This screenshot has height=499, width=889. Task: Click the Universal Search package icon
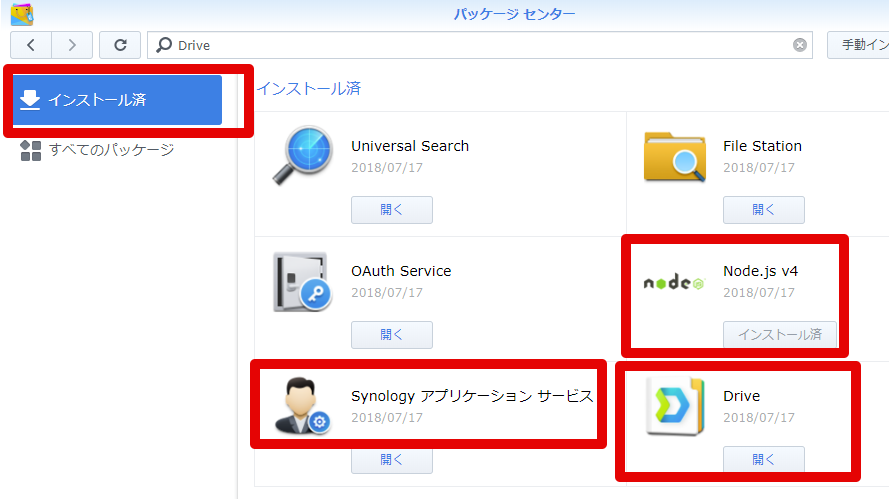pyautogui.click(x=303, y=155)
